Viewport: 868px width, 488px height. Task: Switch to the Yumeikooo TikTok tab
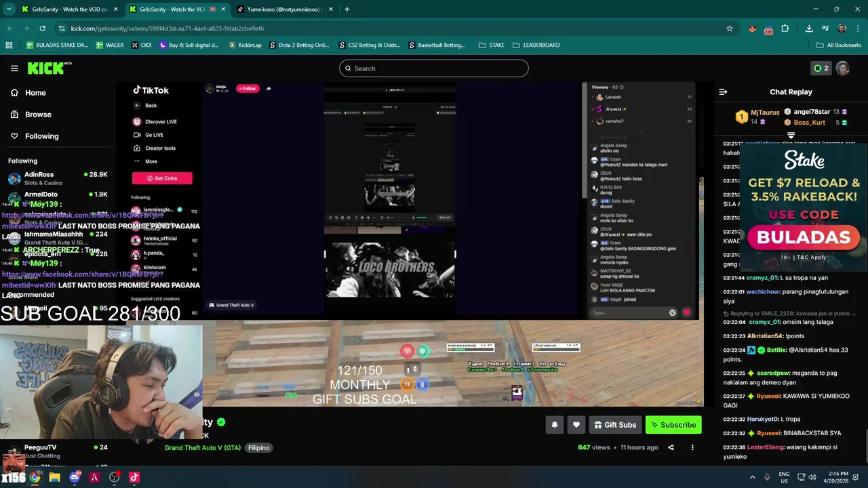(283, 9)
